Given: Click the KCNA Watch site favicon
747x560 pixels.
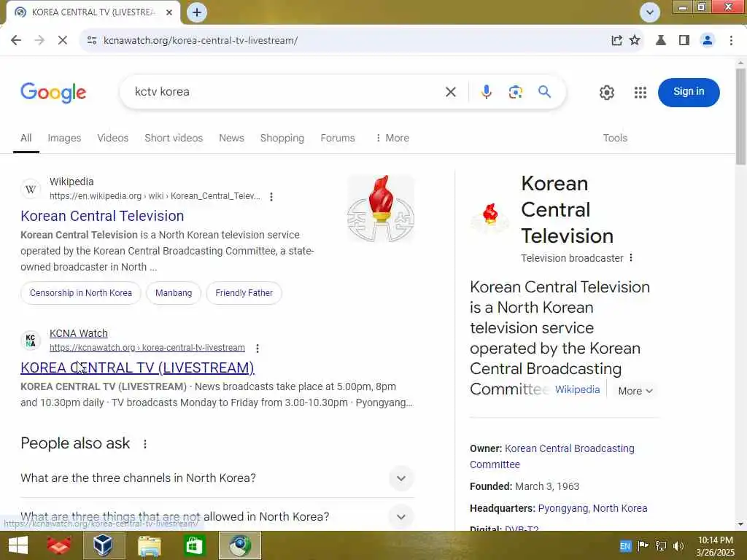Looking at the screenshot, I should [31, 341].
